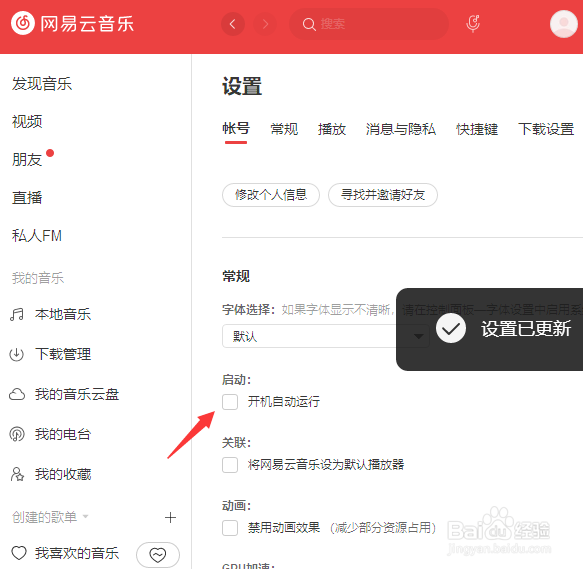Select 我的电台 label in sidebar
This screenshot has width=583, height=569.
pyautogui.click(x=63, y=434)
